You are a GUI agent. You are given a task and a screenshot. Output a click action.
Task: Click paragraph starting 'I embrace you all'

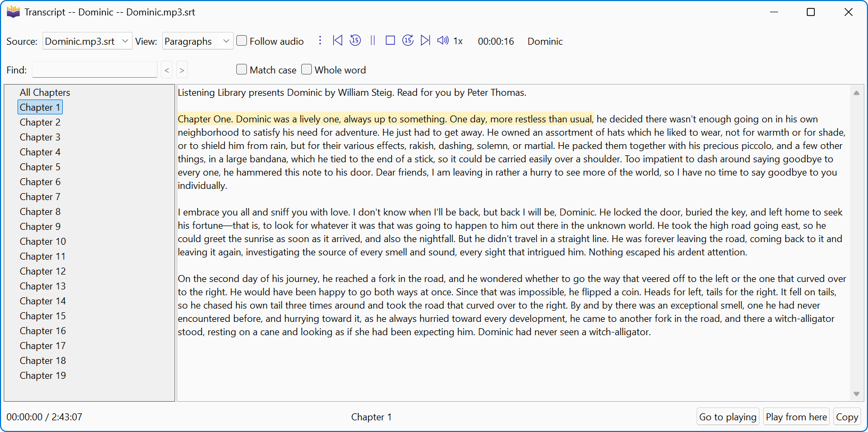click(x=510, y=232)
